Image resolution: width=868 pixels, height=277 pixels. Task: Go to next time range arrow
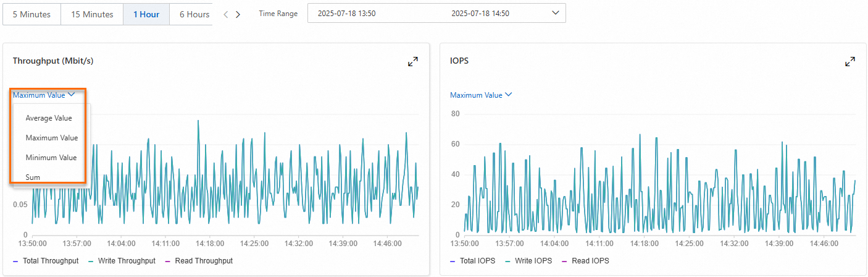coord(238,14)
